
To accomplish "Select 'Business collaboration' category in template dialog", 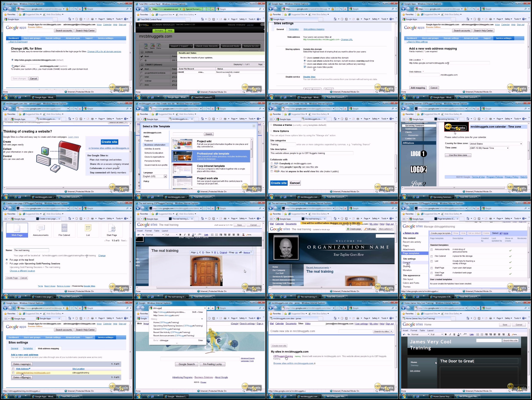I will tap(155, 145).
